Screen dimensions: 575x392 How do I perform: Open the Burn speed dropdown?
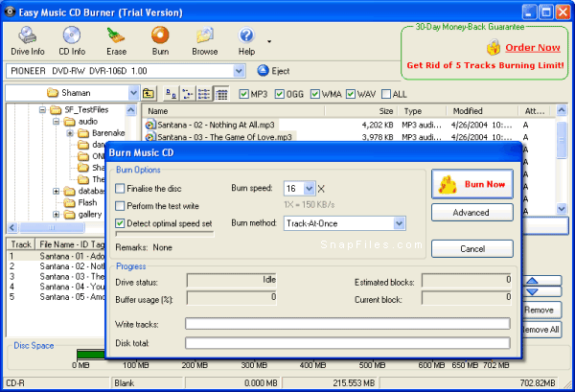tap(310, 189)
